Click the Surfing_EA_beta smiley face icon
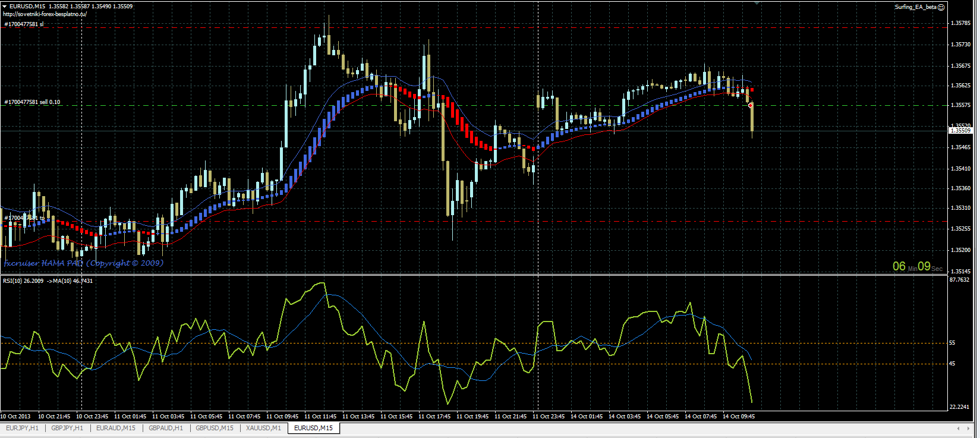The width and height of the screenshot is (980, 438). [x=941, y=7]
